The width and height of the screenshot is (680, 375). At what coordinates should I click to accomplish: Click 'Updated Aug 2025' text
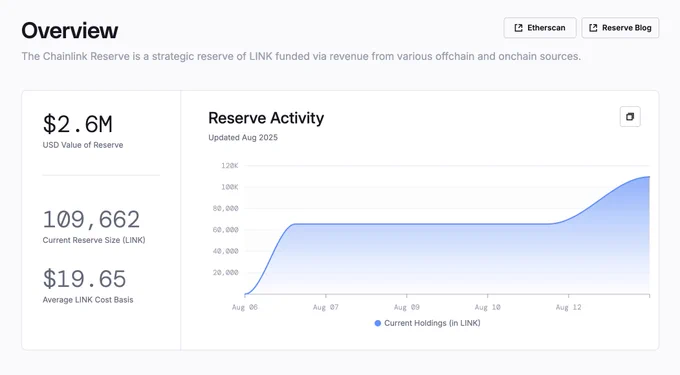243,137
